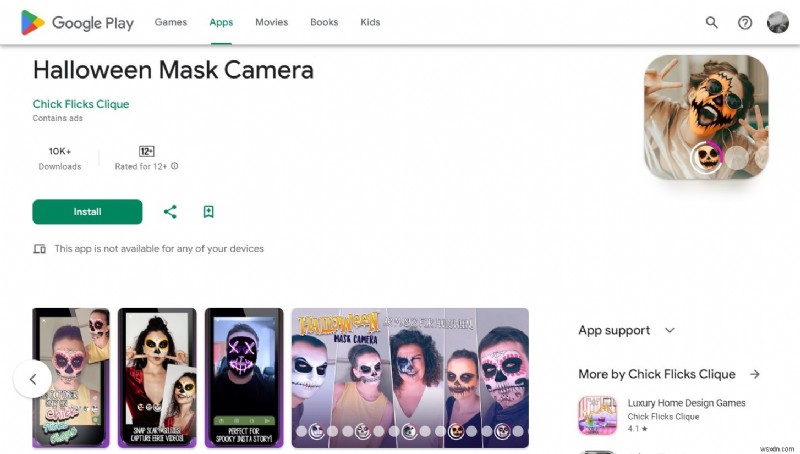Go to More by Chick Flicks Clique arrow
This screenshot has width=800, height=454.
click(755, 374)
